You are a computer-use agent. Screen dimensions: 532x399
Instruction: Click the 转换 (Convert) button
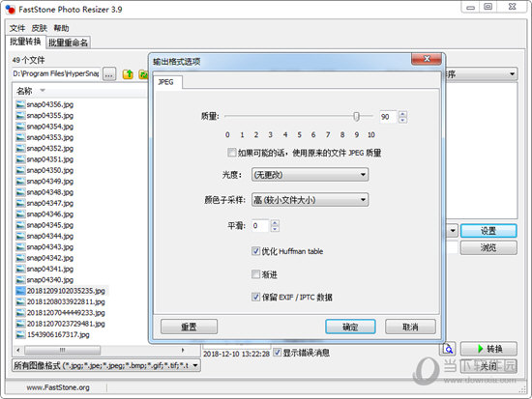tap(488, 349)
